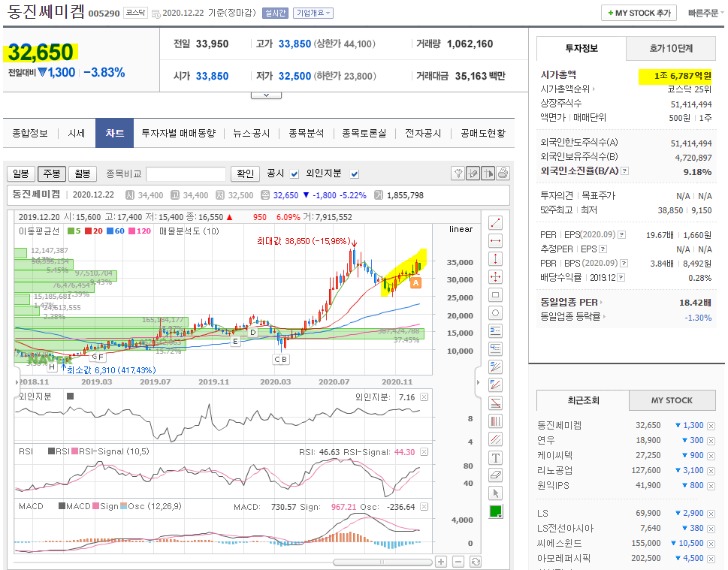
Task: Select the crosshair line tool
Action: [x=495, y=277]
